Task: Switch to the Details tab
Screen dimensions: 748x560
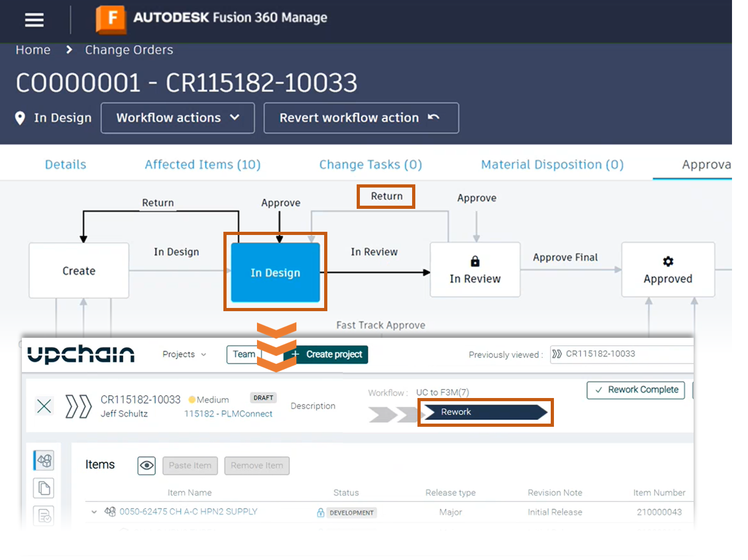Action: [x=65, y=164]
